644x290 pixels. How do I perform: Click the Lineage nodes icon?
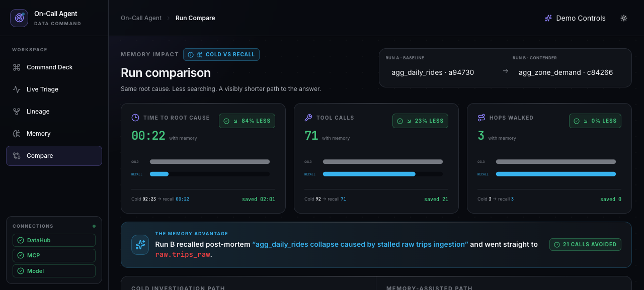pyautogui.click(x=17, y=112)
